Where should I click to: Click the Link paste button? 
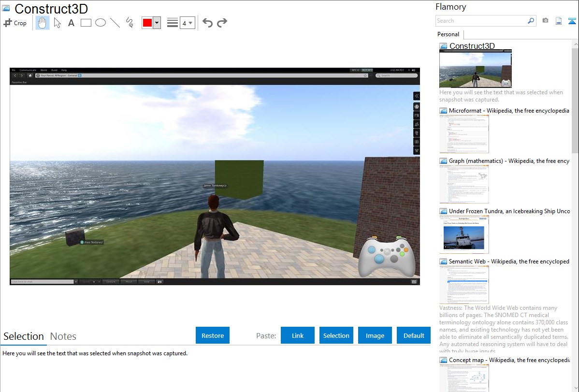tap(298, 335)
